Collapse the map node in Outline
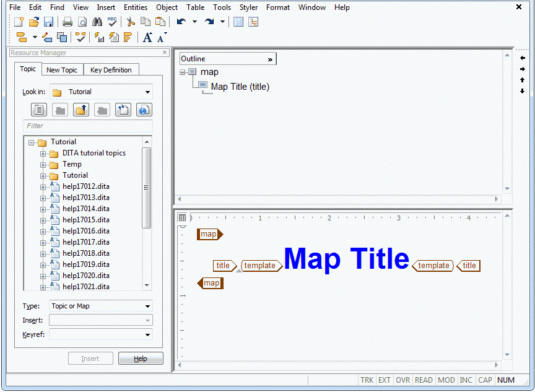 coord(182,72)
